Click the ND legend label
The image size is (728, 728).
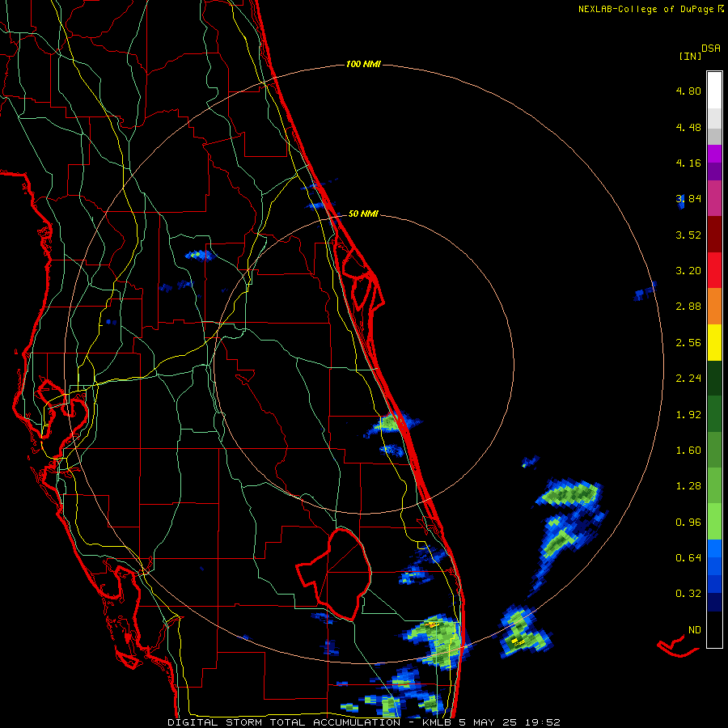(695, 630)
